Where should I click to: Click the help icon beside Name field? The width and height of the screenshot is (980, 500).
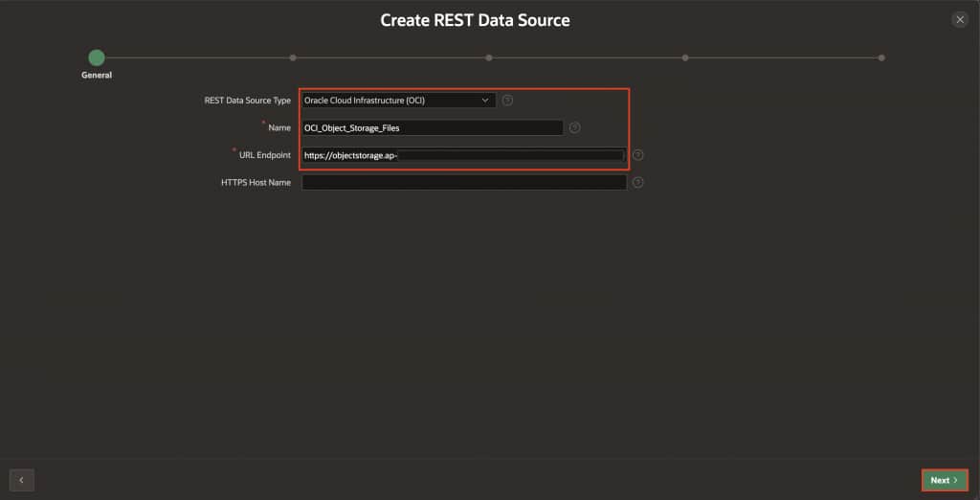click(x=574, y=127)
